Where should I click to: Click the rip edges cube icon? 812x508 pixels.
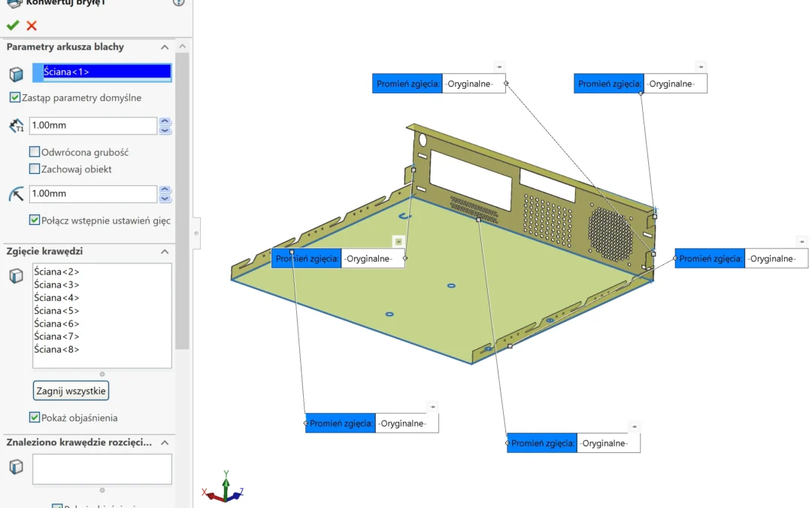point(16,467)
